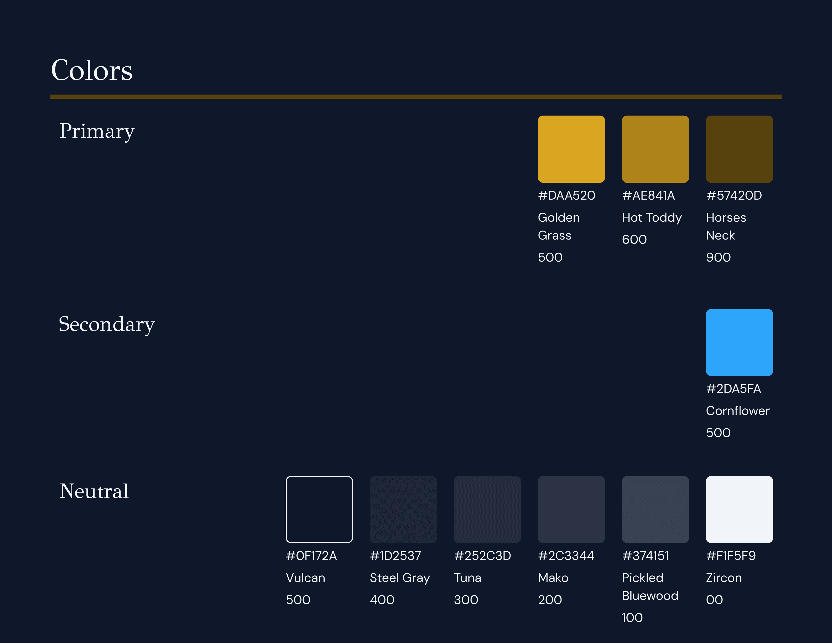
Task: Select the Hot Toddy #AE841A swatch
Action: tap(655, 149)
